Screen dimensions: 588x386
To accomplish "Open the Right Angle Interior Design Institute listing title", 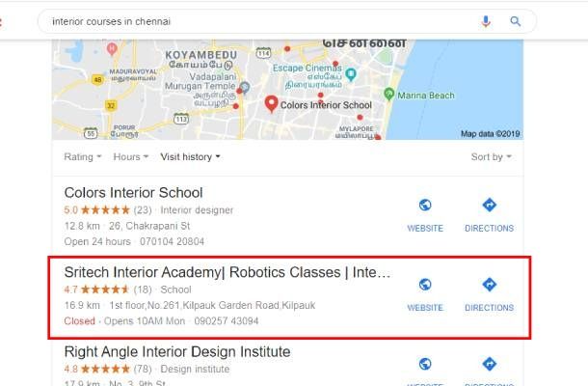I will click(x=176, y=351).
